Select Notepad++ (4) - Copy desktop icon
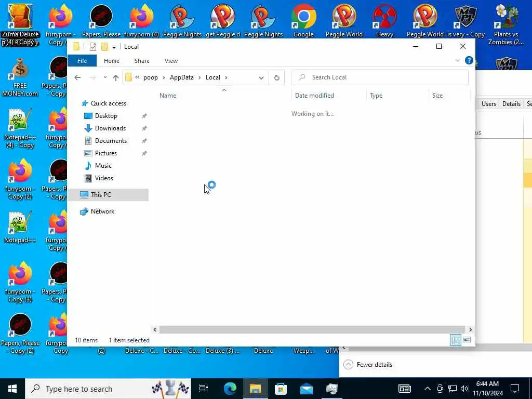This screenshot has height=399, width=532. click(20, 129)
